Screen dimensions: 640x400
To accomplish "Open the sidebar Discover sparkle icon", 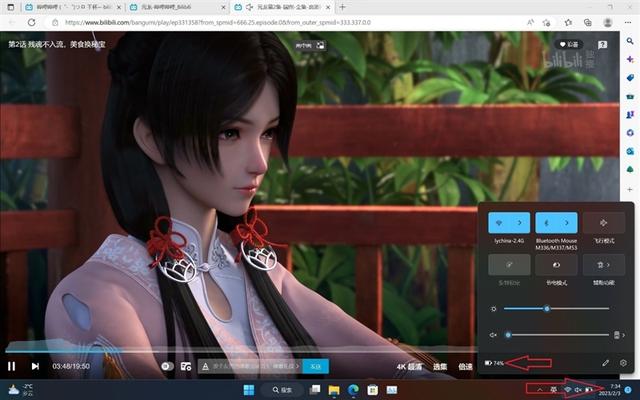I will (x=630, y=59).
